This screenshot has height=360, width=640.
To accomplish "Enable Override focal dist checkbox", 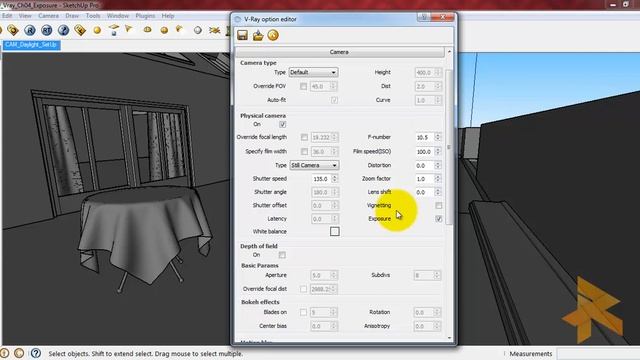I will coord(303,289).
